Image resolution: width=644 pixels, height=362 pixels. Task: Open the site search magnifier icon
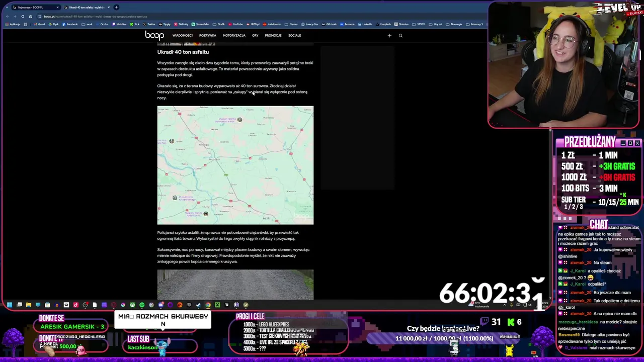[x=400, y=36]
